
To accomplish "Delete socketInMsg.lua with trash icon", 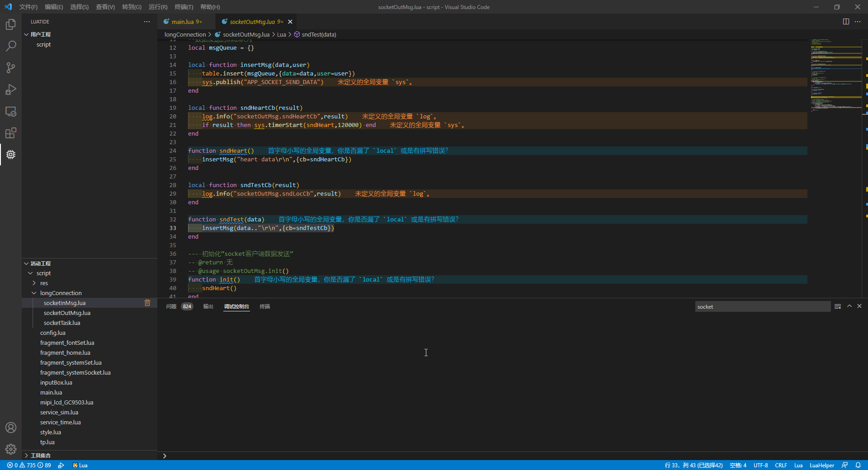I will coord(147,303).
